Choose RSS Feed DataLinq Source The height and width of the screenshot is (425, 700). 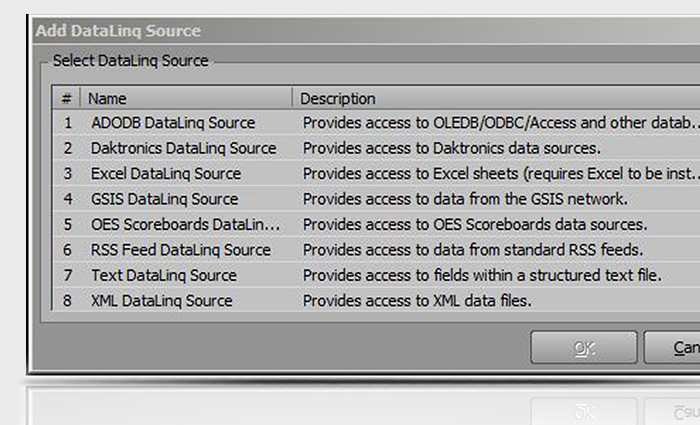click(181, 250)
